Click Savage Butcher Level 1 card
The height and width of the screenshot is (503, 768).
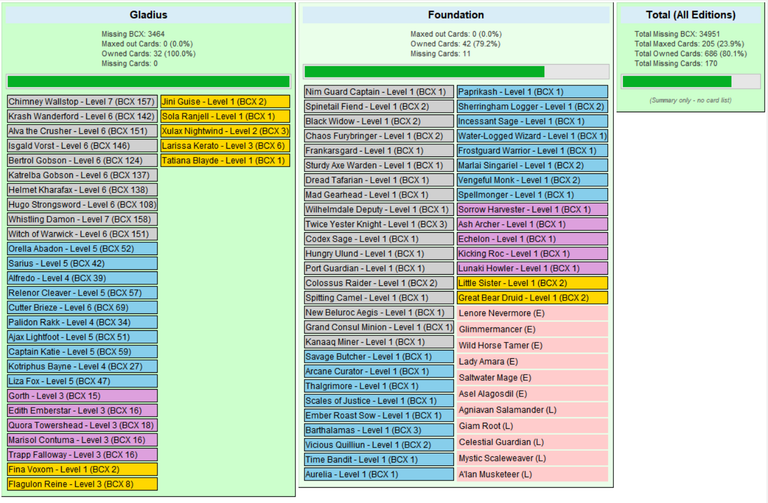click(x=379, y=357)
